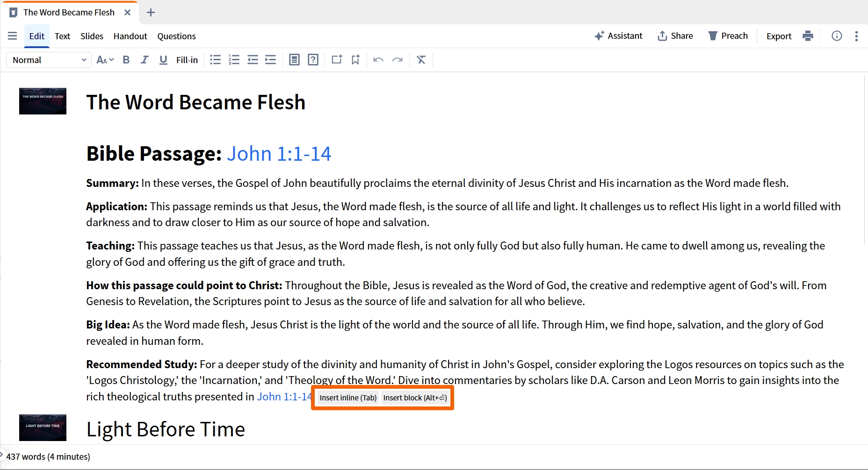Select the Light Before Time slide thumbnail
The width and height of the screenshot is (868, 470).
(43, 427)
